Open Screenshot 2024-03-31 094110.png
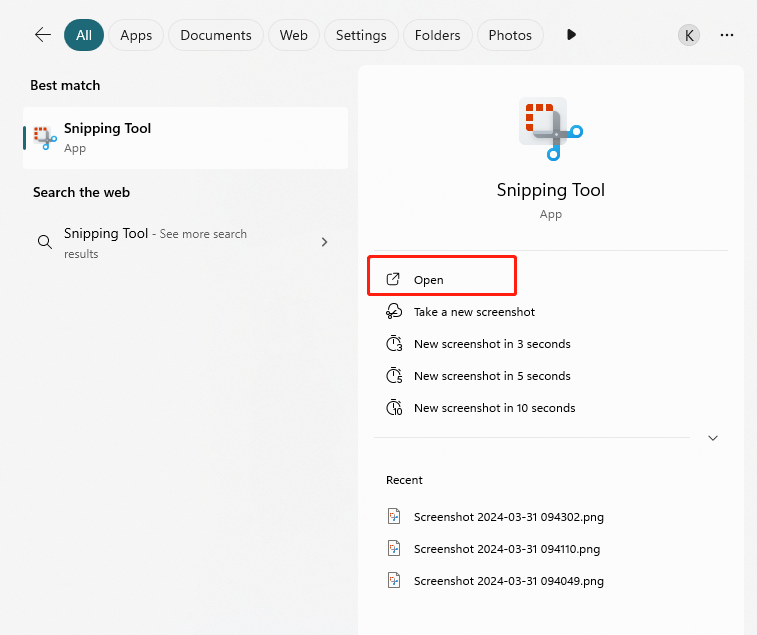 point(507,549)
